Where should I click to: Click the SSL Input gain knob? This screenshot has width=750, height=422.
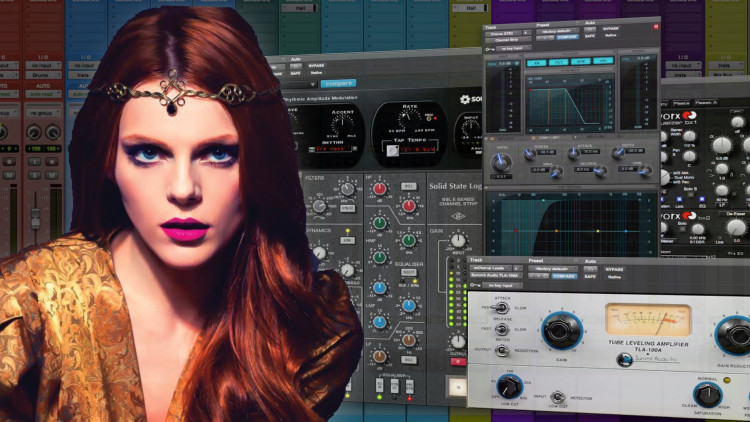458,241
